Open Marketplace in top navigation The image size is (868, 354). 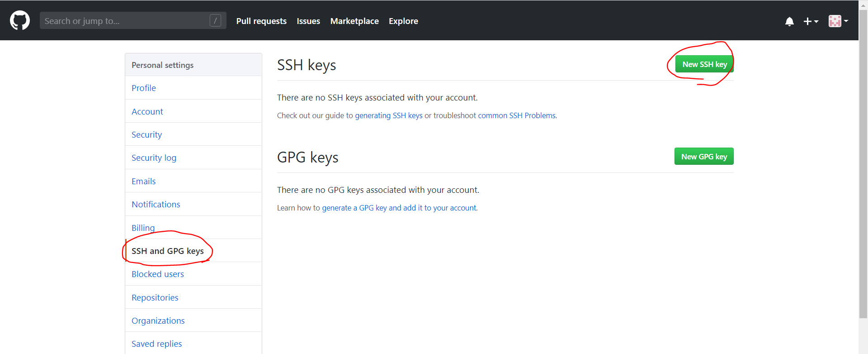354,21
